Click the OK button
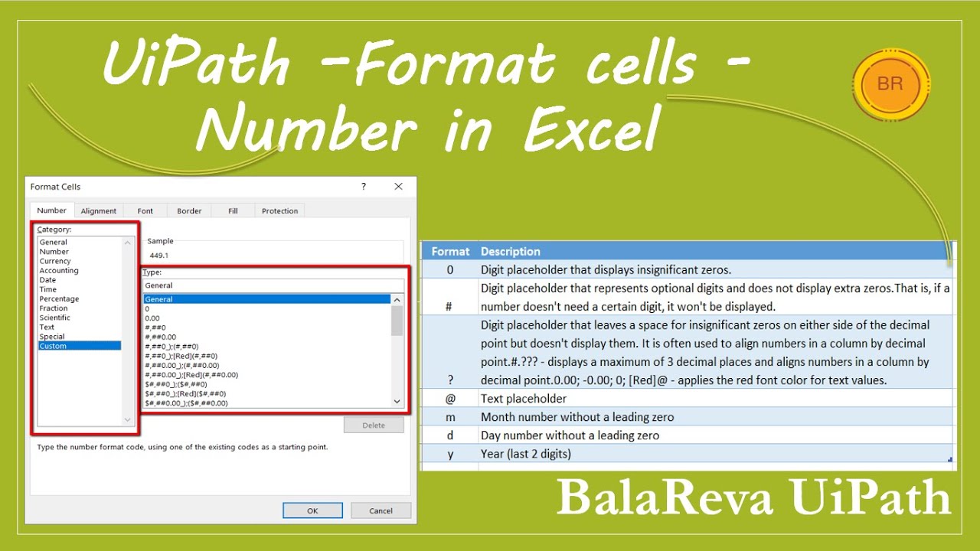Image resolution: width=980 pixels, height=551 pixels. coord(312,510)
